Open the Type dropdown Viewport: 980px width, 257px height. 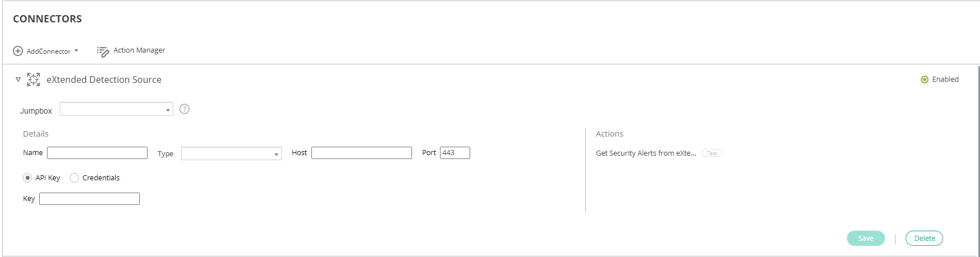click(231, 153)
